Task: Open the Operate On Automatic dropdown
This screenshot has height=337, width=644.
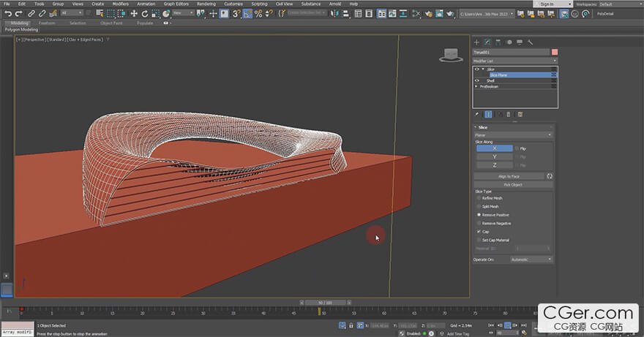Action: click(531, 259)
